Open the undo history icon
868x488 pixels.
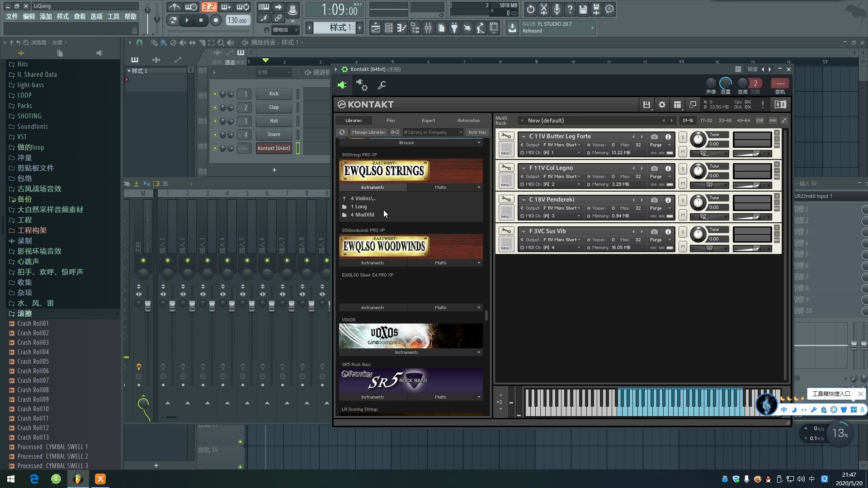coord(530,9)
